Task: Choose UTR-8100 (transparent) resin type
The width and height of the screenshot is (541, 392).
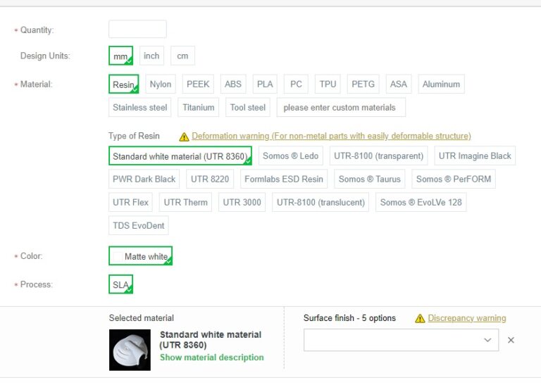Action: (x=378, y=156)
